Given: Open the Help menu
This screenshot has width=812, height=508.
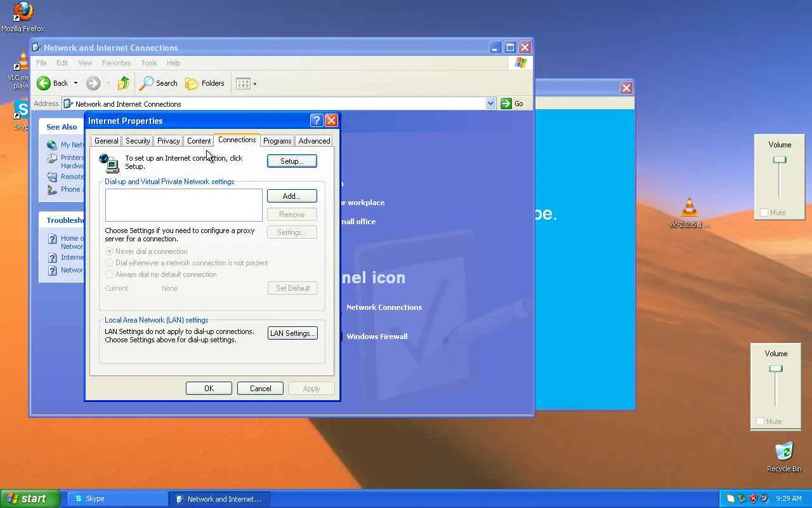Looking at the screenshot, I should [x=174, y=63].
